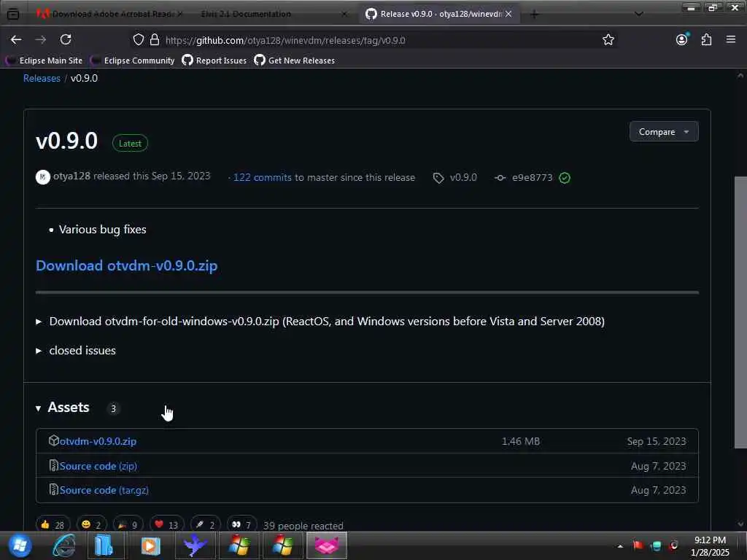This screenshot has width=747, height=560.
Task: Open the tracking protection shield icon
Action: 138,40
